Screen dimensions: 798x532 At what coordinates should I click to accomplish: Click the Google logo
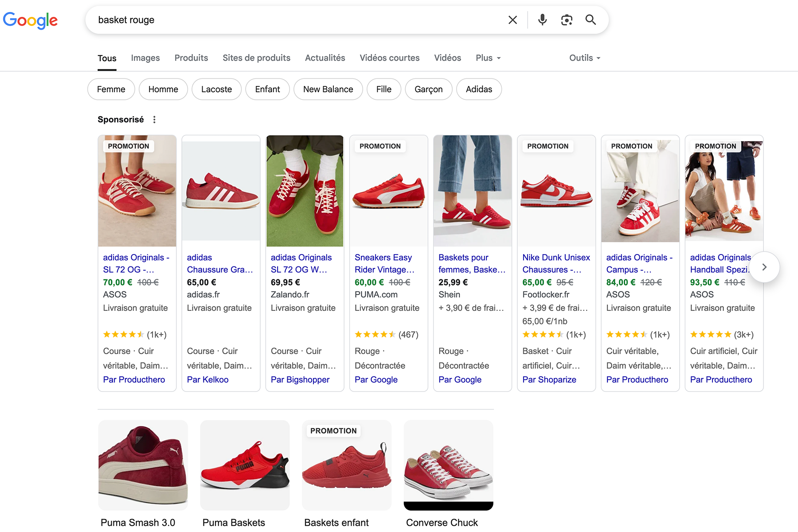(x=30, y=20)
